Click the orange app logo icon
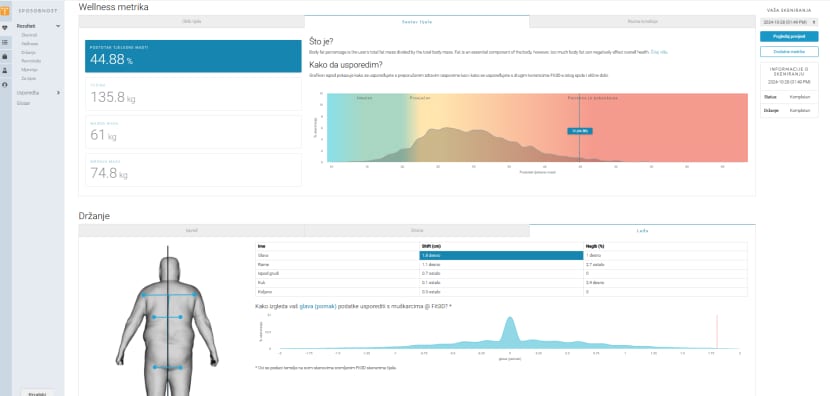 [x=5, y=11]
